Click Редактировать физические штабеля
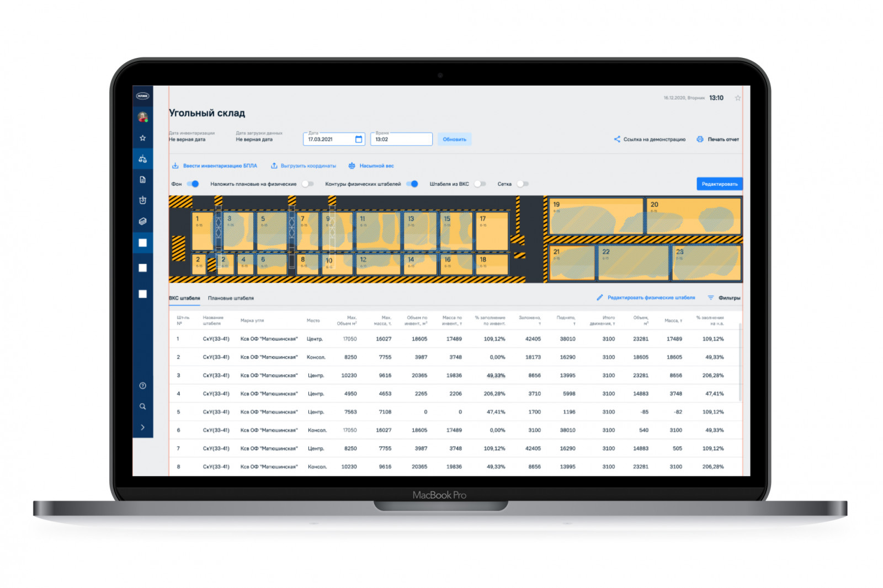 (646, 297)
